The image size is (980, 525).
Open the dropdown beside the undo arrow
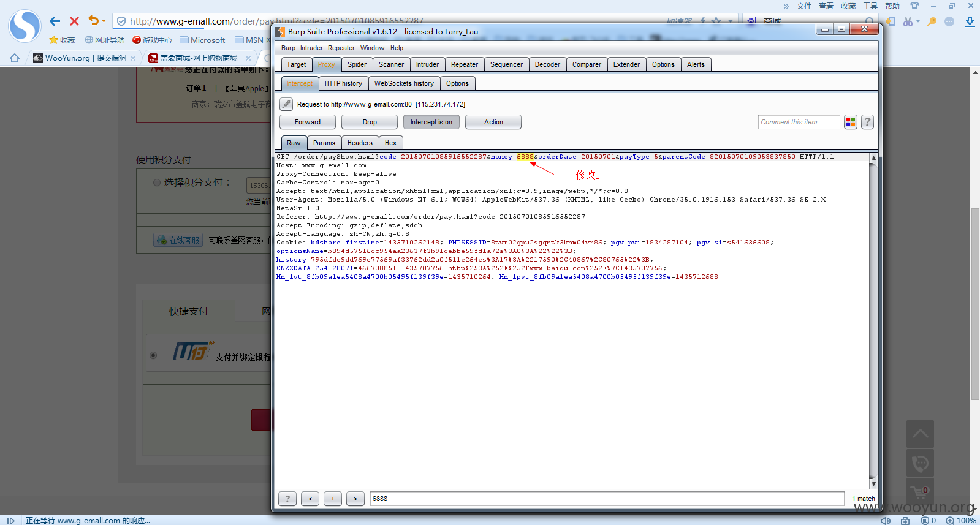click(104, 21)
